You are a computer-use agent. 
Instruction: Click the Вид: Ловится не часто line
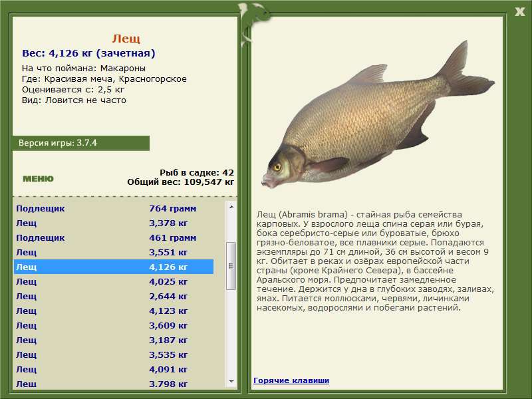(74, 100)
